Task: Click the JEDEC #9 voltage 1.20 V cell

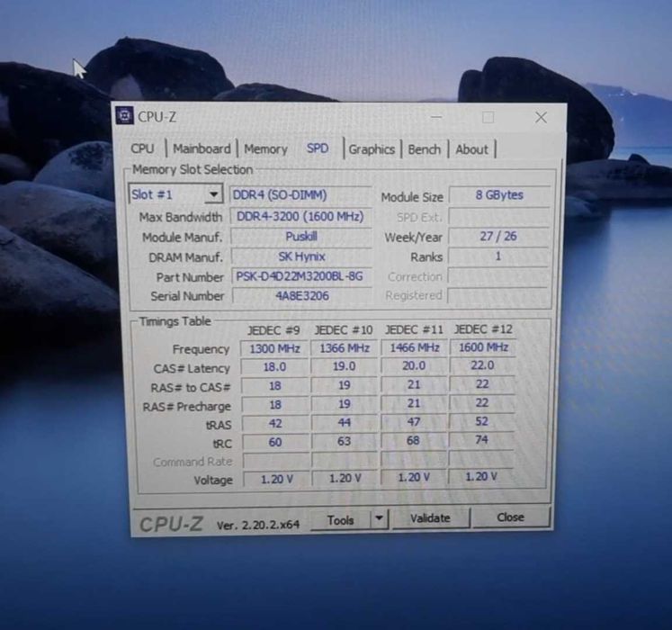Action: (276, 479)
